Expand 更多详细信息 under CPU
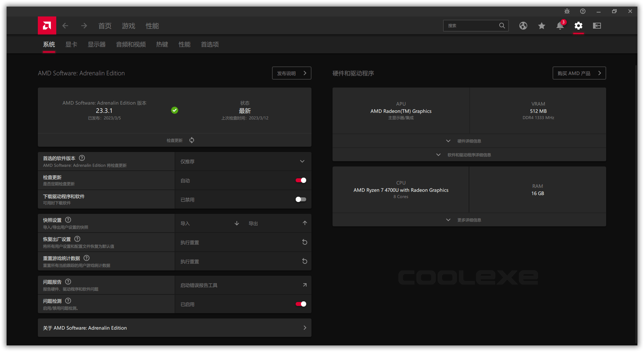The image size is (644, 352). (x=469, y=220)
